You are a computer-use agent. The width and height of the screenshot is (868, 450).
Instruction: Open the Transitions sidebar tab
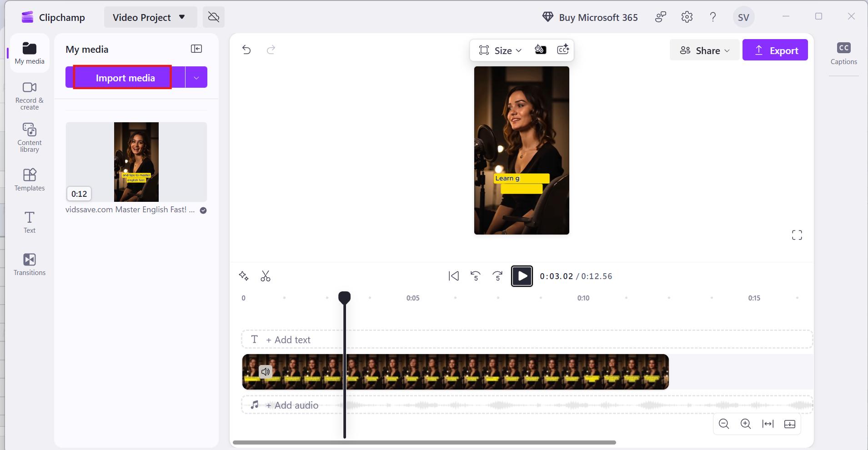[x=30, y=264]
